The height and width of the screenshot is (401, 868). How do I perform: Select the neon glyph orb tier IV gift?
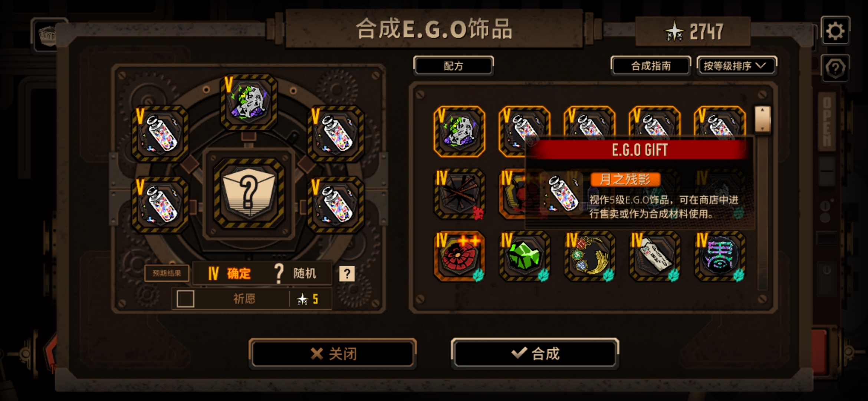(720, 256)
